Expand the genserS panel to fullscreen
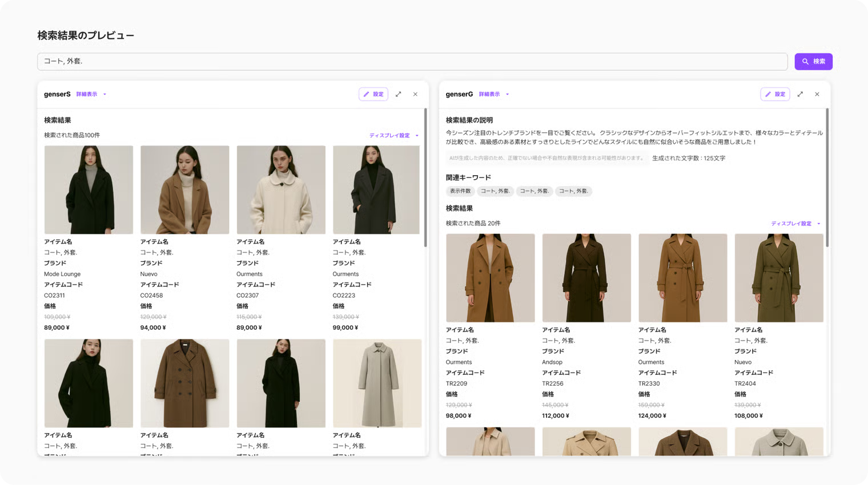The width and height of the screenshot is (868, 485). pos(399,94)
